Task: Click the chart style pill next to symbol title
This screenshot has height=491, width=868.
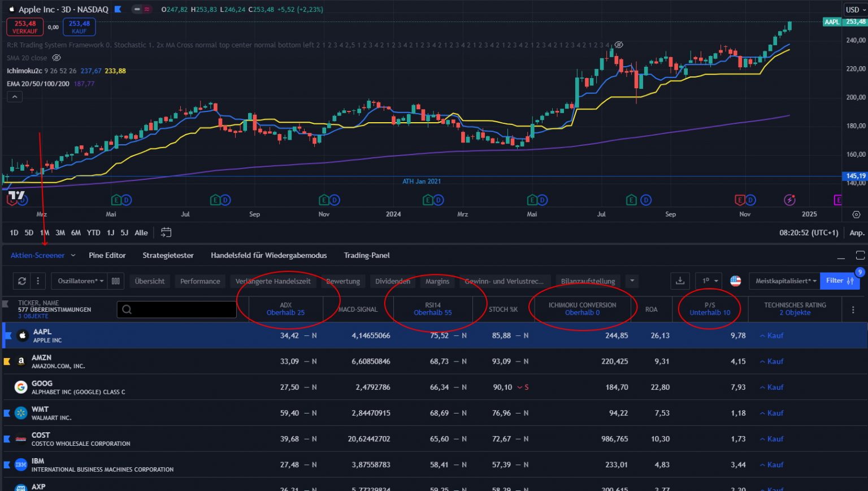Action: [142, 9]
